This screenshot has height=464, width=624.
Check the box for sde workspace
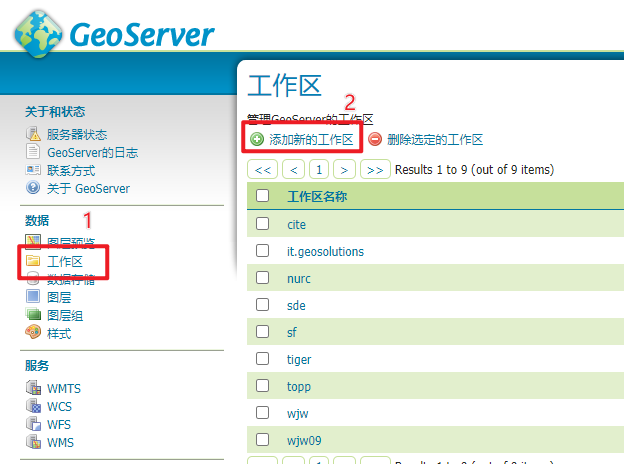tap(262, 305)
